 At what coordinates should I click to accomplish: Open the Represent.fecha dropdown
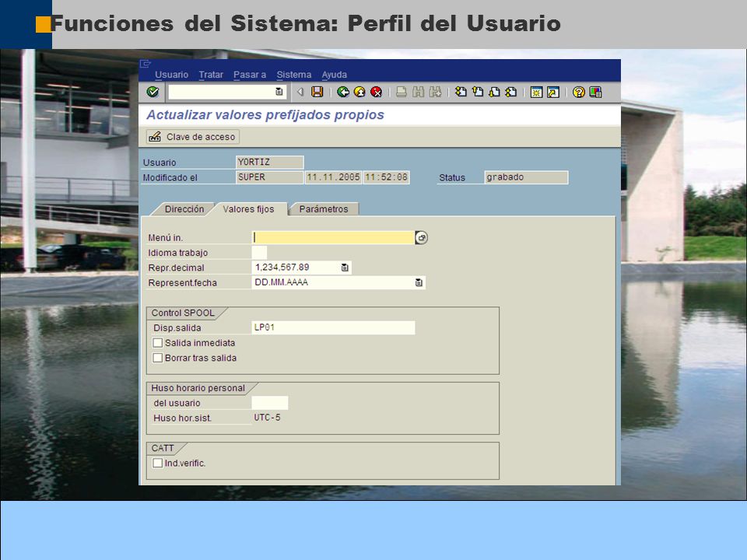click(x=419, y=283)
